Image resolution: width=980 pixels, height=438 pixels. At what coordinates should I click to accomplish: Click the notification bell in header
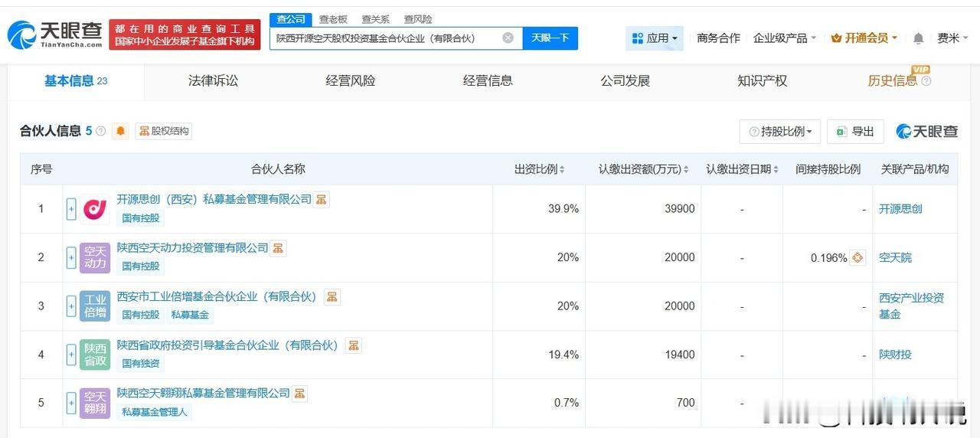919,38
